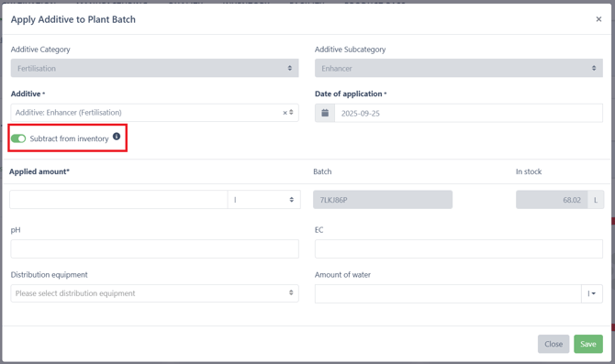Image resolution: width=615 pixels, height=364 pixels.
Task: Click into the EC input field
Action: click(x=459, y=248)
